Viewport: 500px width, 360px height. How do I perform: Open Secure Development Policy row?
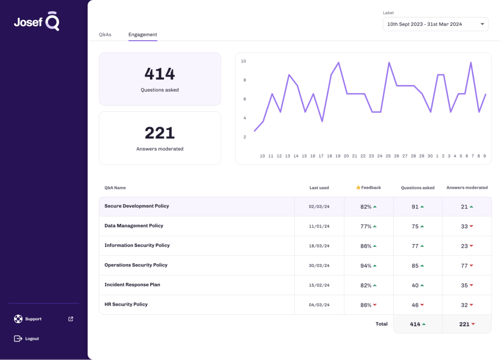[x=295, y=207]
